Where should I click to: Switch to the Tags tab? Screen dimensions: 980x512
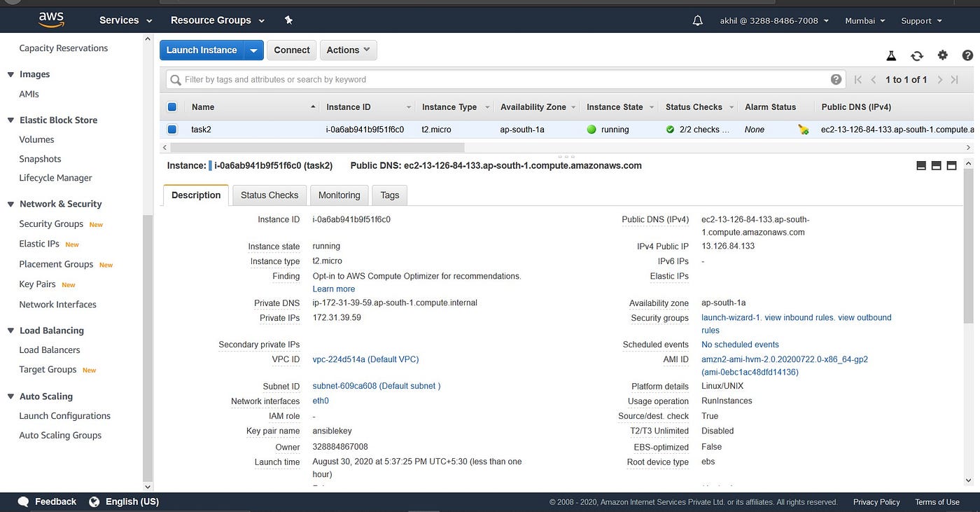click(390, 195)
